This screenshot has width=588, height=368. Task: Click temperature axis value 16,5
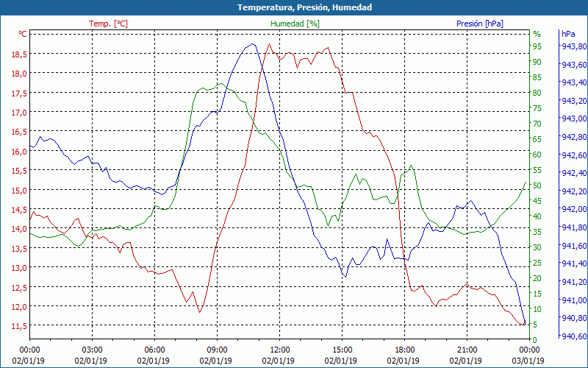(x=19, y=132)
